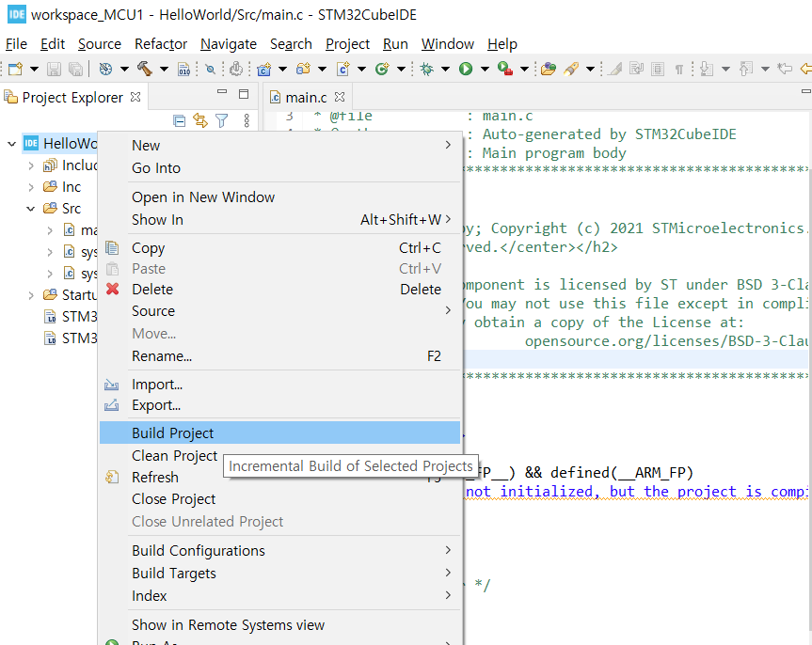The height and width of the screenshot is (645, 812).
Task: Close the Project Explorer view tab
Action: coord(135,97)
